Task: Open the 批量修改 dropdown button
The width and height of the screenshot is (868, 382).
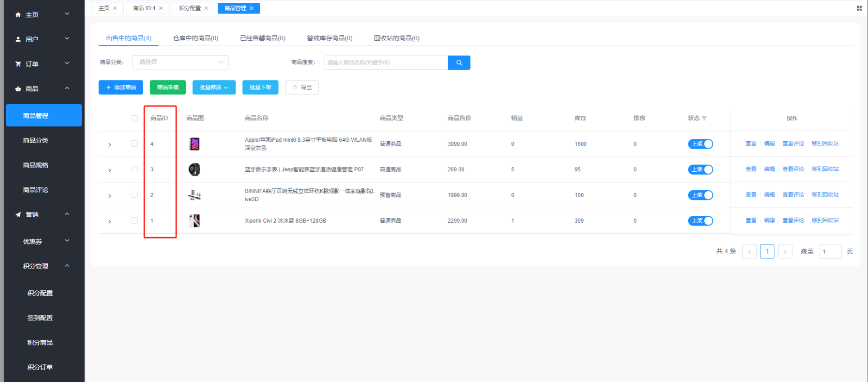Action: (x=214, y=88)
